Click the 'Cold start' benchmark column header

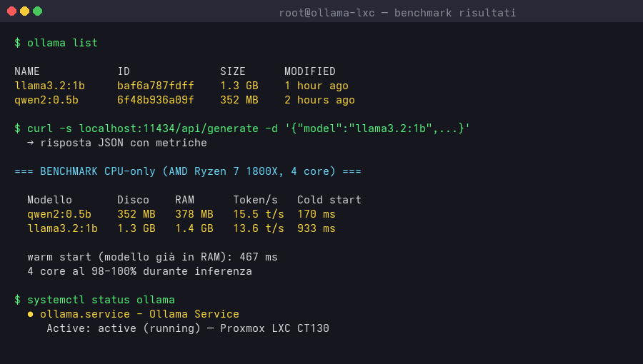click(x=329, y=200)
